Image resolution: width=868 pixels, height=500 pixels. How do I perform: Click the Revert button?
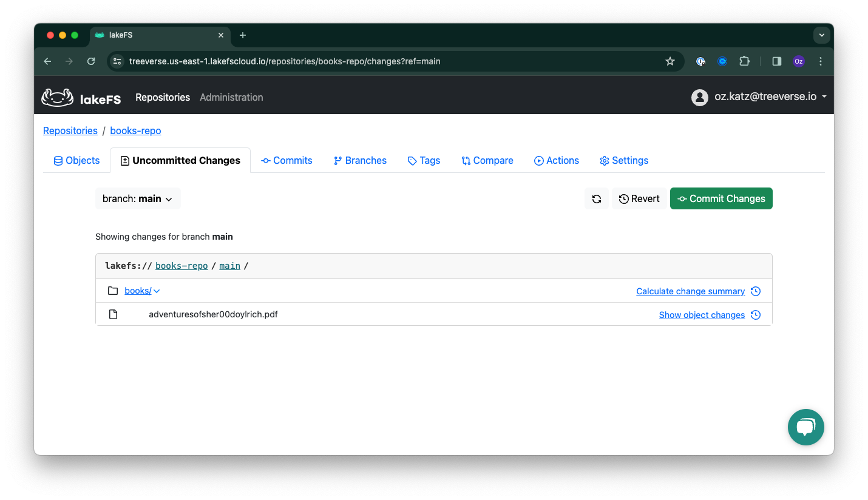click(639, 198)
